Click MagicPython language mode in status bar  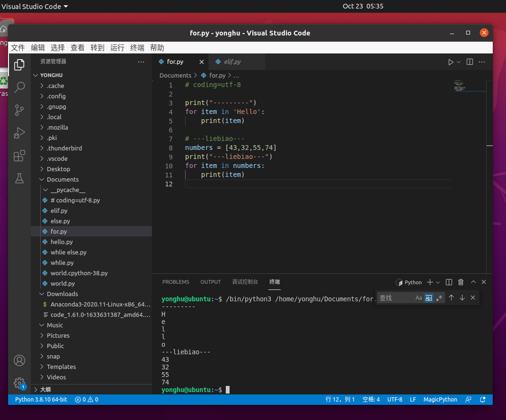(x=440, y=400)
